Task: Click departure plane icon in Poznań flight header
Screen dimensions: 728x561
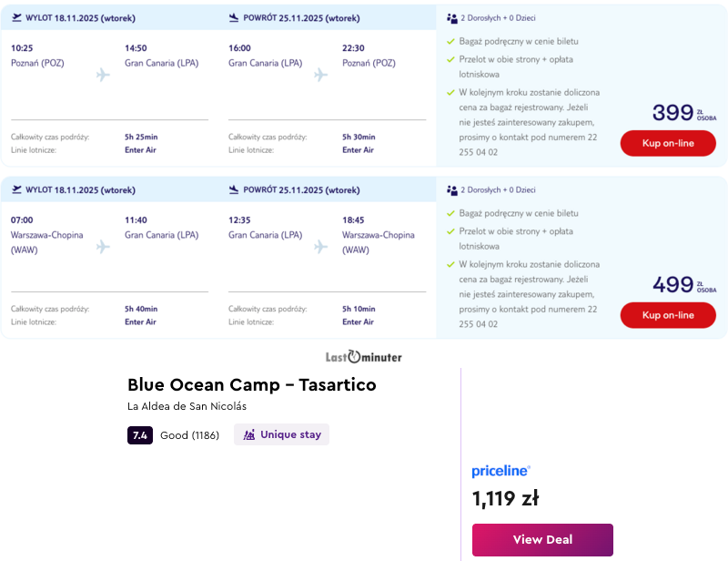Action: click(16, 17)
